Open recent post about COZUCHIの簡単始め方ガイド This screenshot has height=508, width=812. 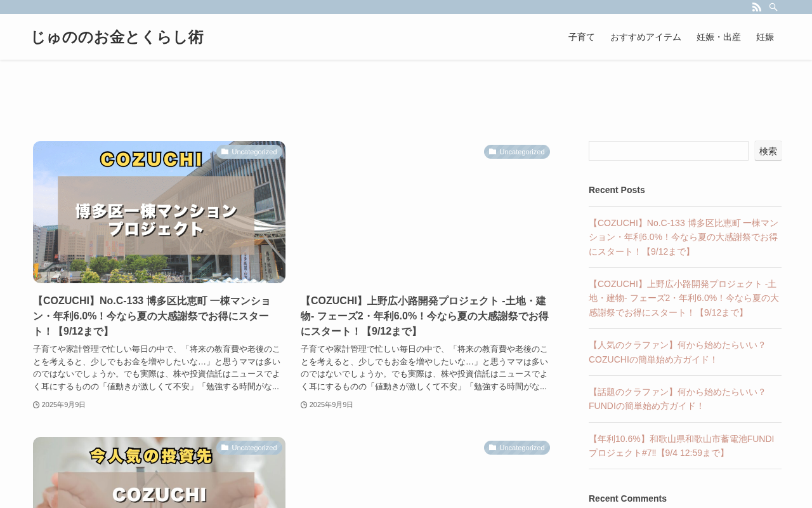pyautogui.click(x=678, y=352)
